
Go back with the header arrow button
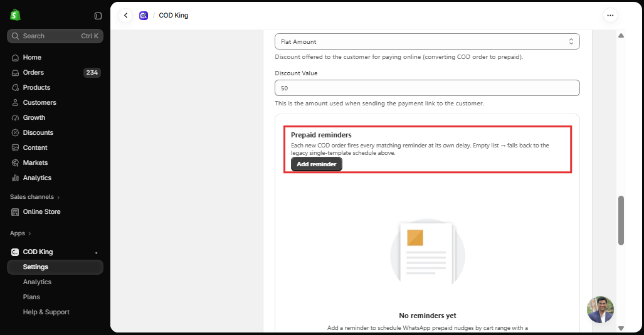pyautogui.click(x=125, y=16)
